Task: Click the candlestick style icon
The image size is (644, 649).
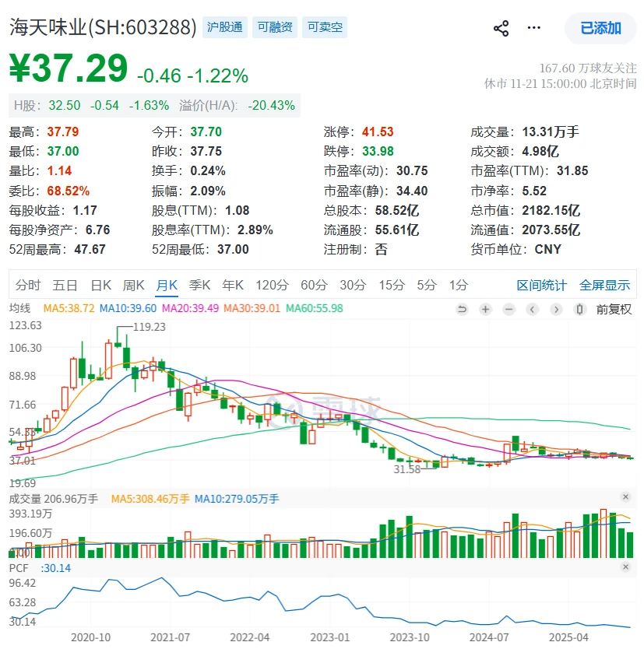Action: 580,309
